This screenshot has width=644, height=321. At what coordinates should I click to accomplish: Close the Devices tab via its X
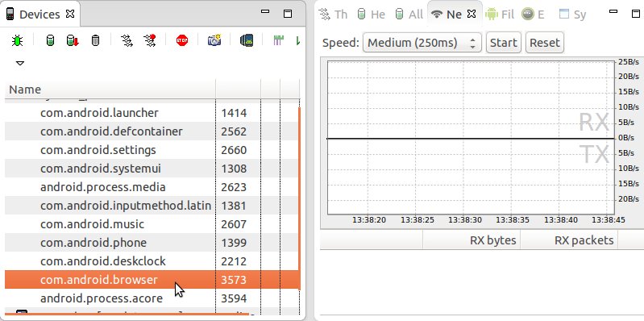click(70, 14)
